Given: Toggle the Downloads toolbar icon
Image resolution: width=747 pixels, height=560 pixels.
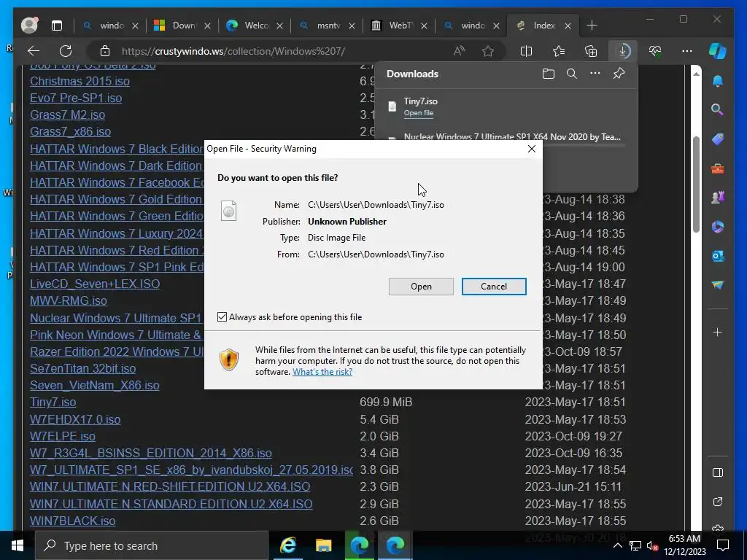Looking at the screenshot, I should 623,51.
